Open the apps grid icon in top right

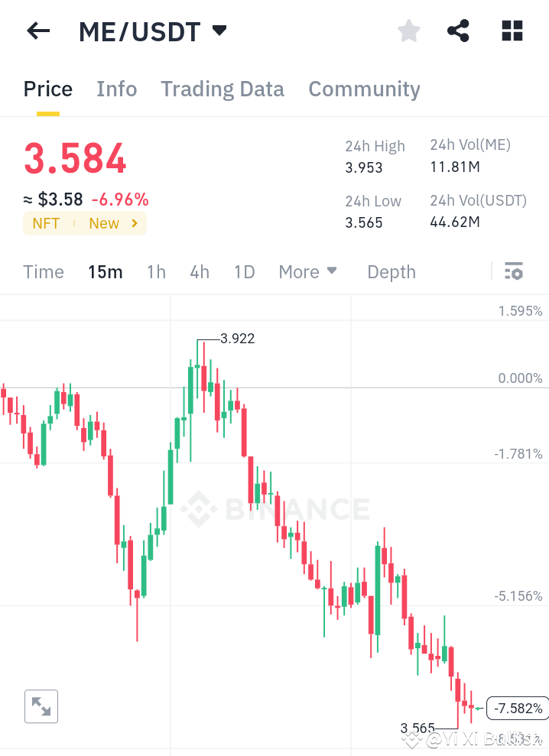click(511, 31)
